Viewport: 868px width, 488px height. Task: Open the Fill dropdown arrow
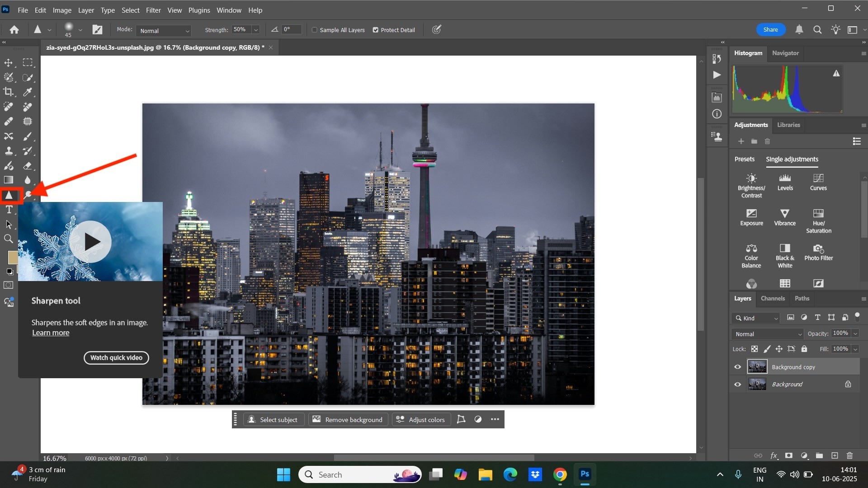tap(855, 349)
